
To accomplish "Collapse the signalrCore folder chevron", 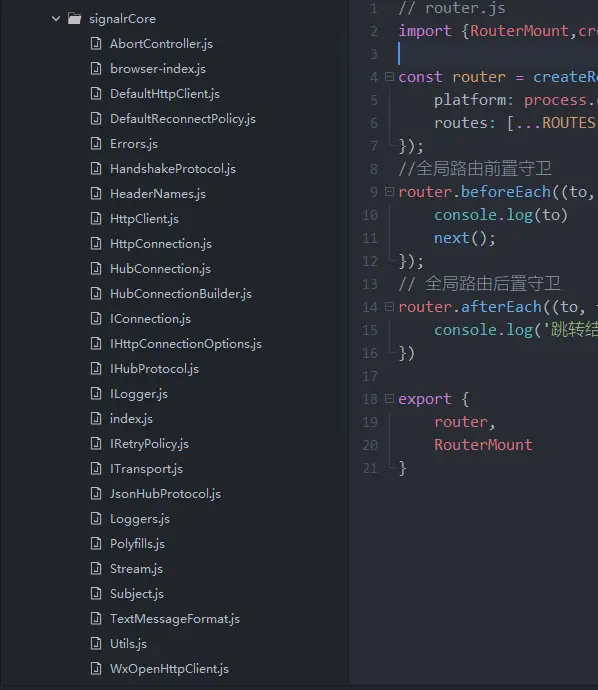I will click(56, 19).
